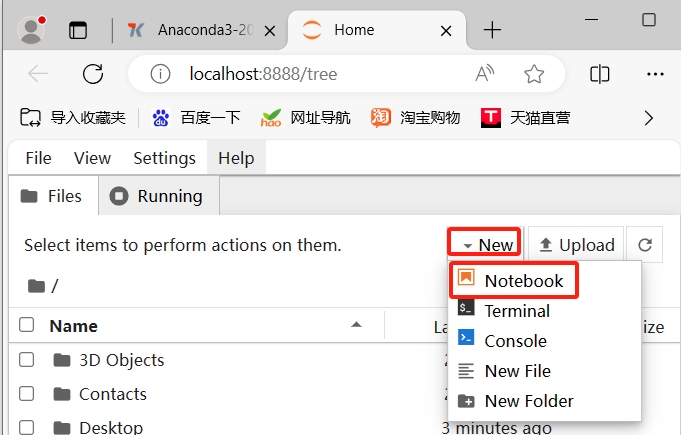
Task: Click the browser reload page icon
Action: pos(93,74)
